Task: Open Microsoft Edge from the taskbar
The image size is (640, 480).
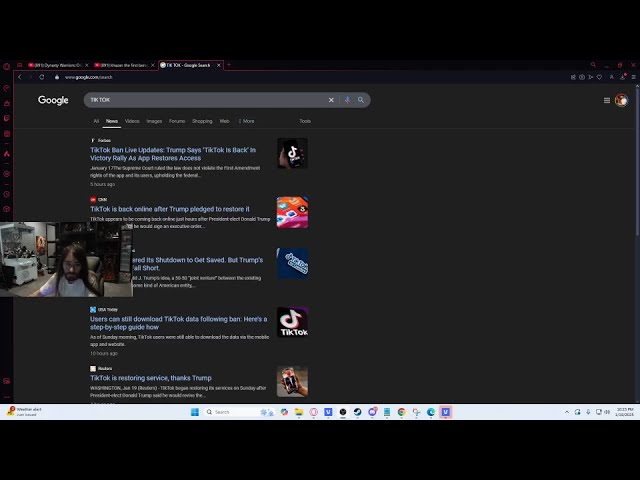Action: coord(431,412)
